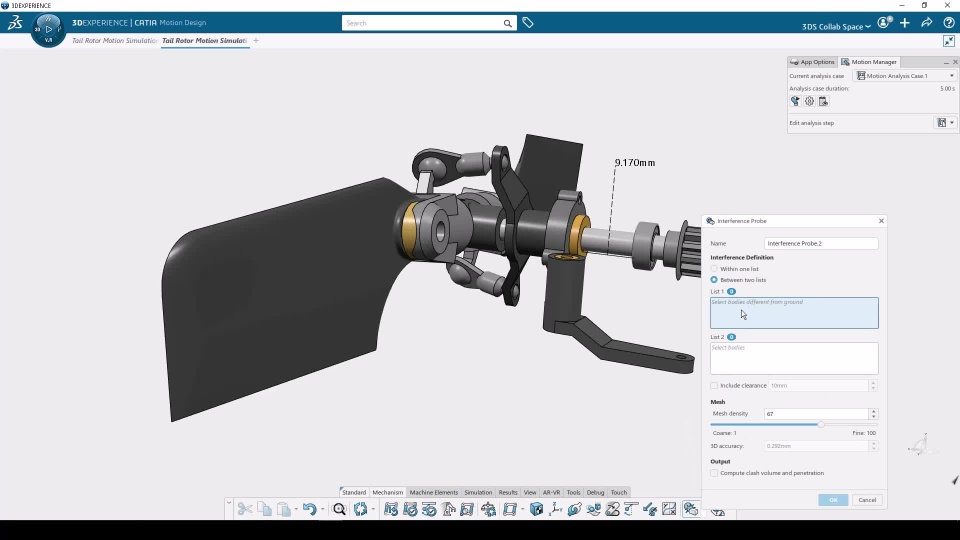This screenshot has height=540, width=960.
Task: Switch to the Simulation toolbar tab
Action: coord(478,492)
